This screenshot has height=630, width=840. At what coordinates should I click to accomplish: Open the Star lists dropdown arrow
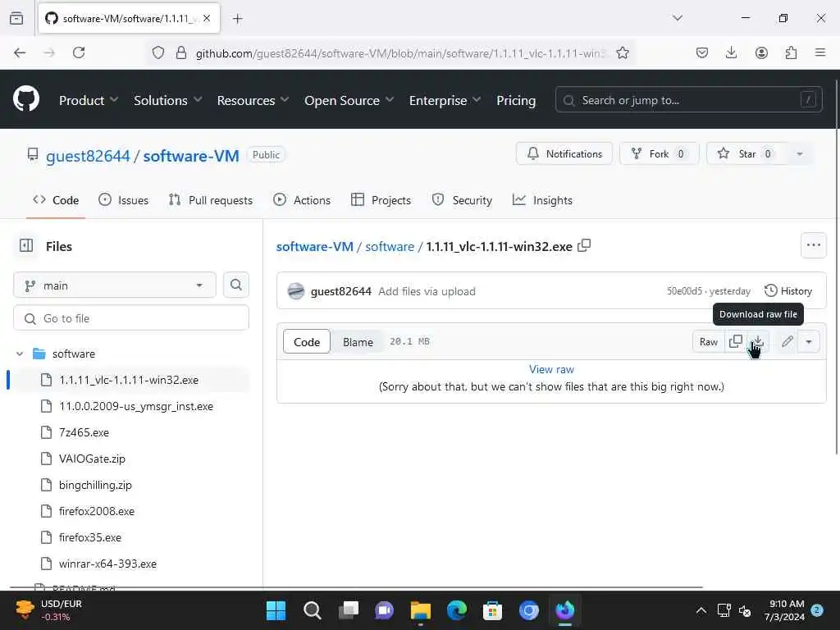tap(799, 153)
